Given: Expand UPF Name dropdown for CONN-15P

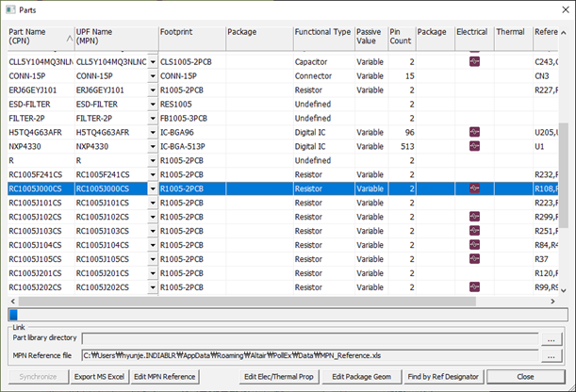Looking at the screenshot, I should (153, 75).
